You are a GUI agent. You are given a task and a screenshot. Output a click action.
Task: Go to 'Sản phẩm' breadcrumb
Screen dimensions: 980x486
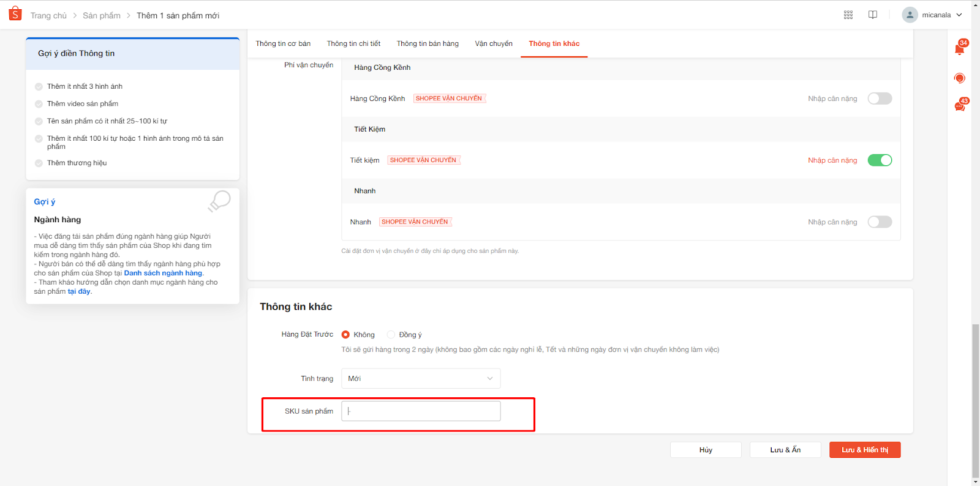[102, 15]
